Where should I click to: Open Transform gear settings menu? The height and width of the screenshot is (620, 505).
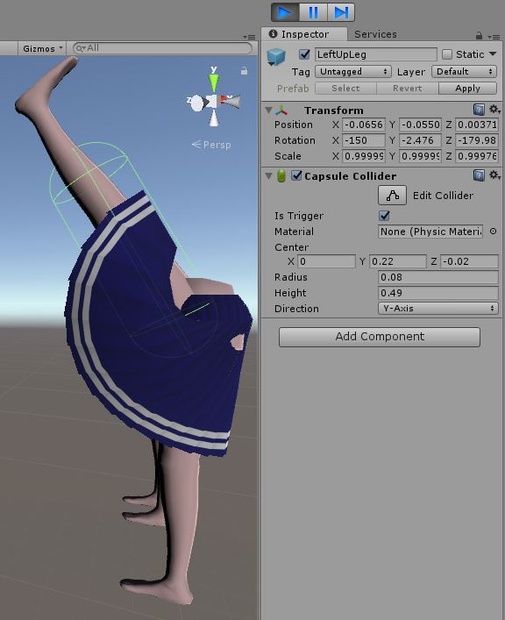click(494, 109)
